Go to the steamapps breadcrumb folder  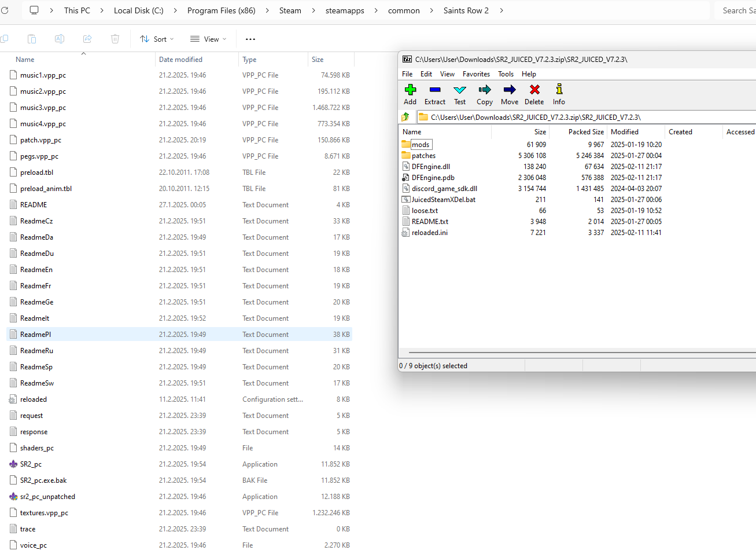[345, 10]
